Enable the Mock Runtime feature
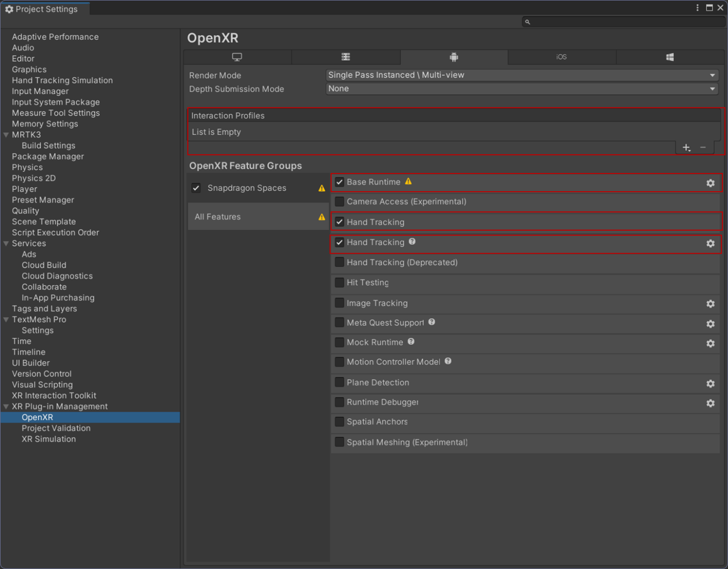 point(340,342)
